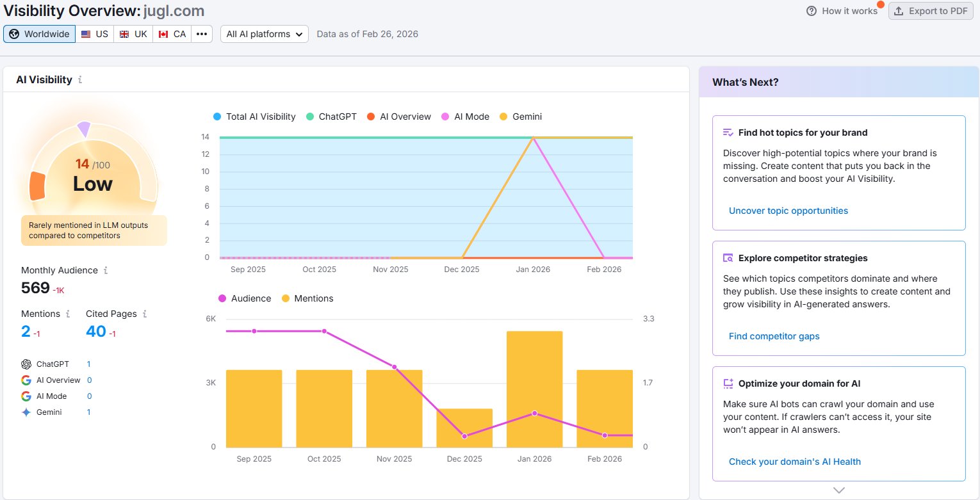Click the Gemini sparkle icon
The width and height of the screenshot is (980, 500).
click(26, 412)
